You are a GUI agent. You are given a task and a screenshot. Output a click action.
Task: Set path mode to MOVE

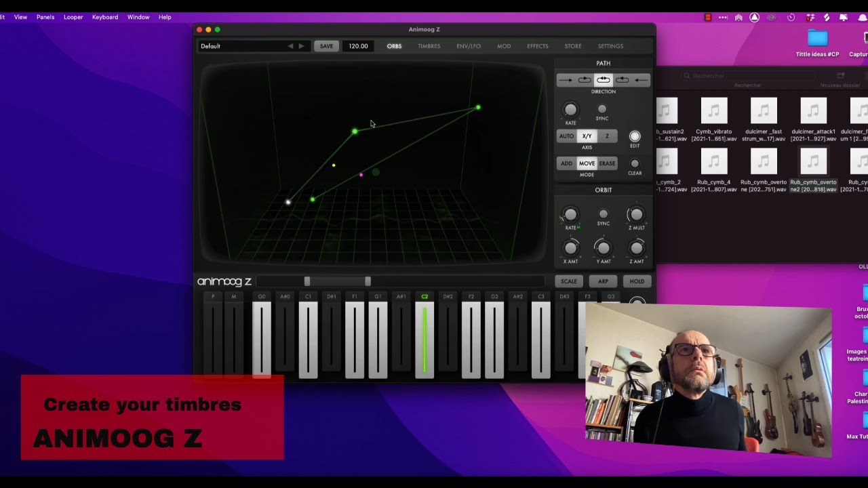coord(587,163)
